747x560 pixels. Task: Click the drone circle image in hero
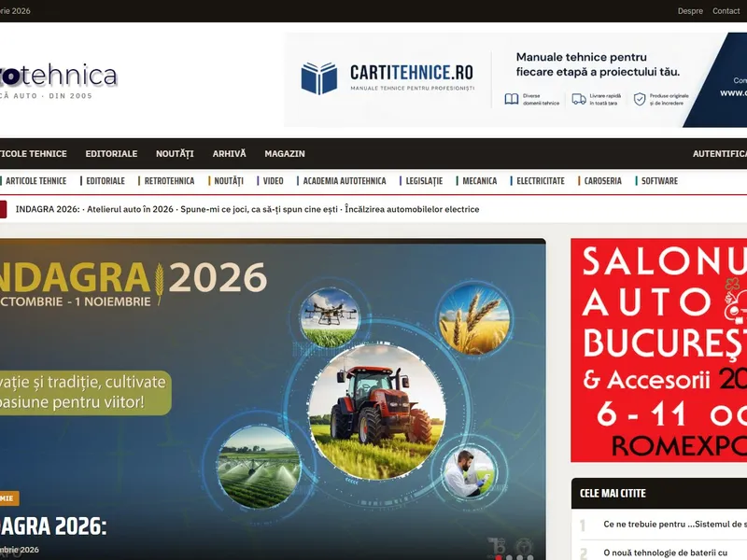(331, 316)
